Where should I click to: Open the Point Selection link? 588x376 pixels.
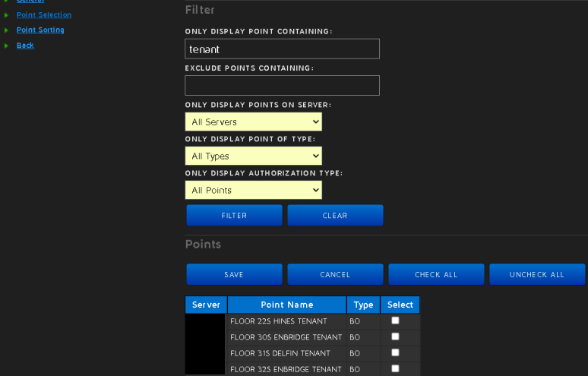coord(44,14)
